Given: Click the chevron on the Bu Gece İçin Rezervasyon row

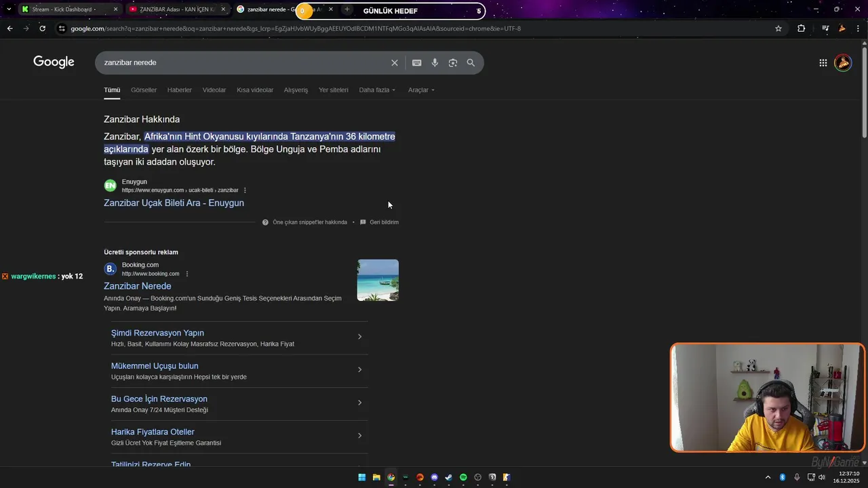Looking at the screenshot, I should 359,403.
